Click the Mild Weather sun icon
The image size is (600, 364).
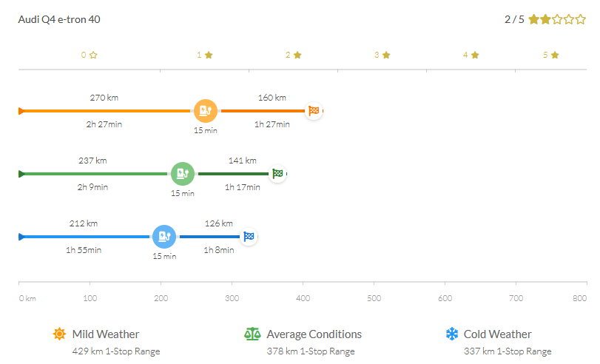(59, 334)
